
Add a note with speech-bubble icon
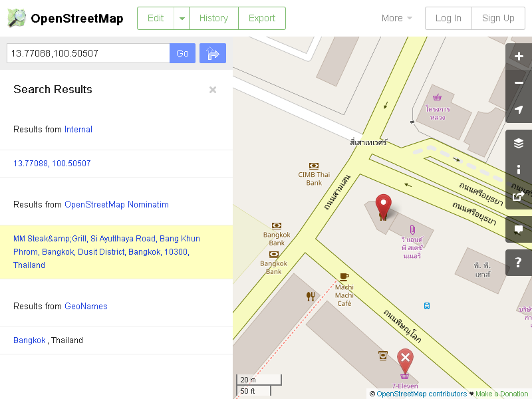519,229
